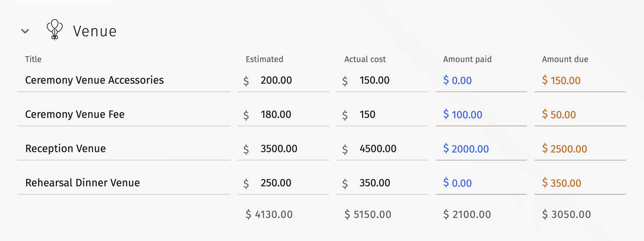Collapse the Venue category section

[25, 31]
